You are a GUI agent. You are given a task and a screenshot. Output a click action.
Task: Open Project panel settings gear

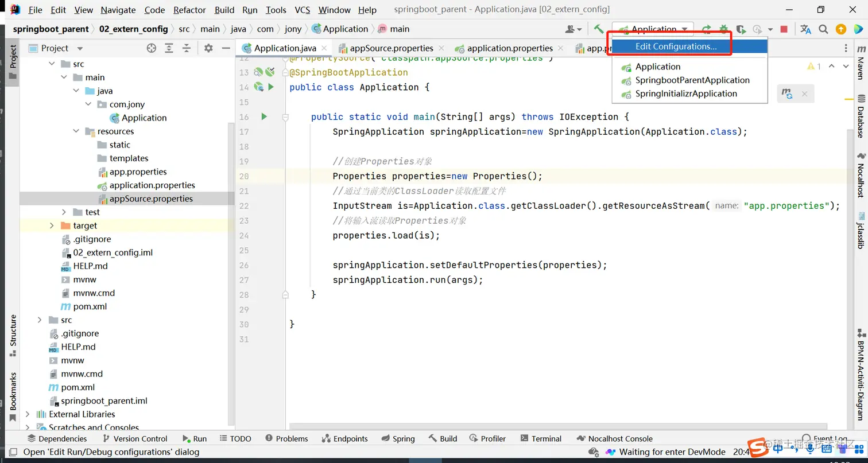pyautogui.click(x=208, y=48)
